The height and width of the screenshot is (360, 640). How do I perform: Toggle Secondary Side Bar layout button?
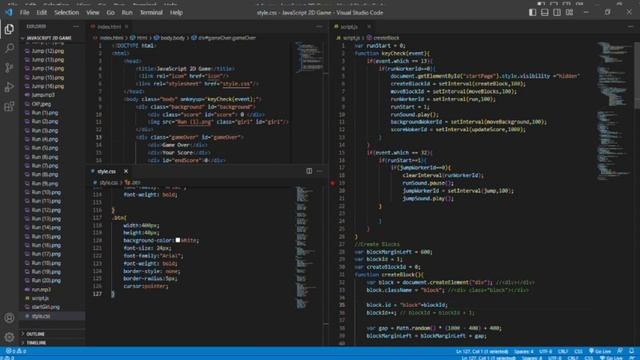557,12
